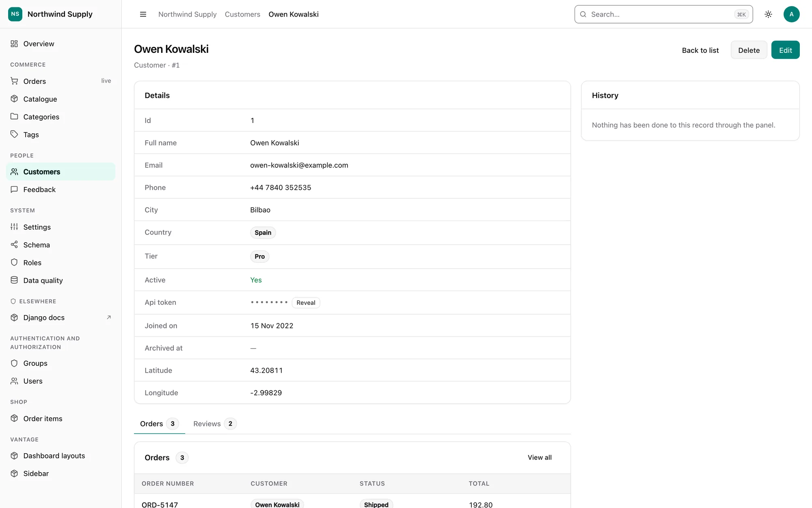Open the user avatar menu
812x508 pixels.
(791, 14)
